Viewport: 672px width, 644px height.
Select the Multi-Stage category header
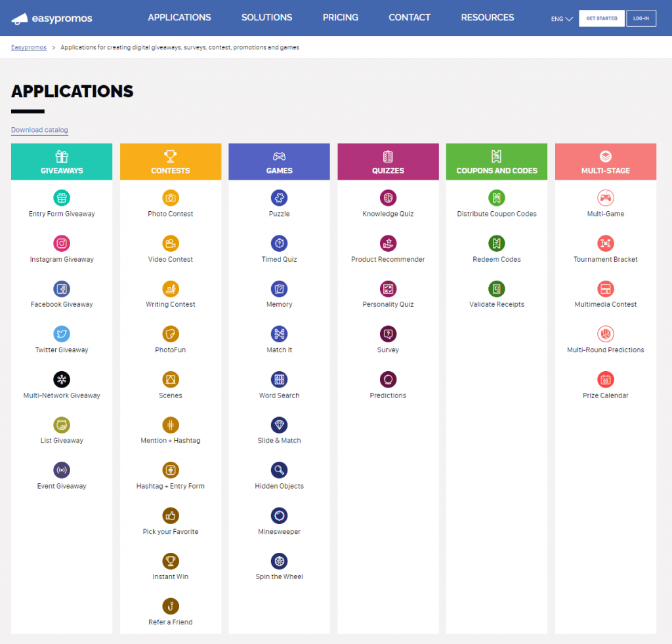pos(606,161)
